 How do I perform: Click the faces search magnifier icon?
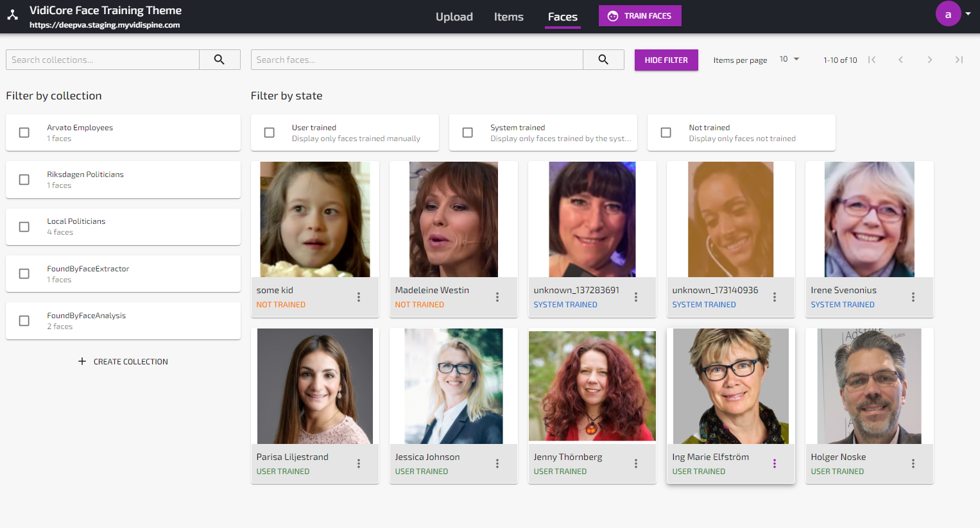(603, 59)
